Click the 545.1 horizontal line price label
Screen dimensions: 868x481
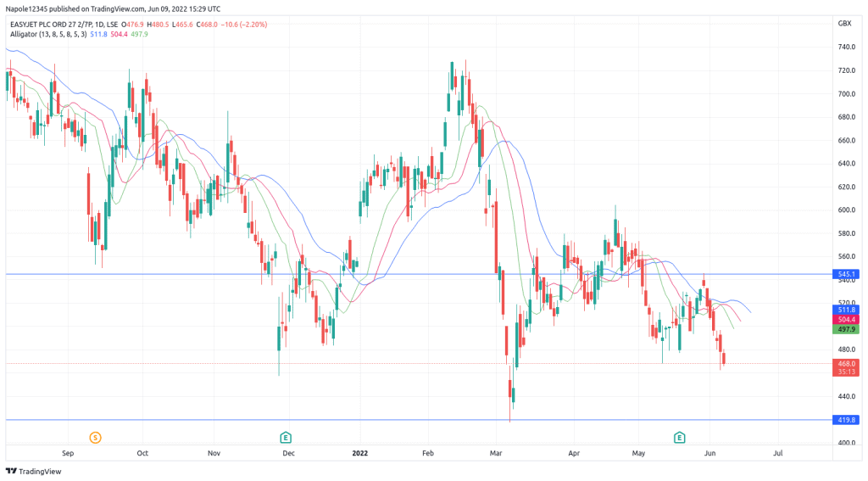pyautogui.click(x=846, y=274)
